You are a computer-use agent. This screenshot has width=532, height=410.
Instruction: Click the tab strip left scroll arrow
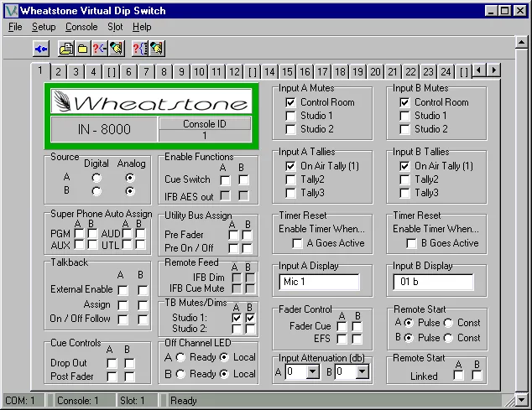pos(479,70)
